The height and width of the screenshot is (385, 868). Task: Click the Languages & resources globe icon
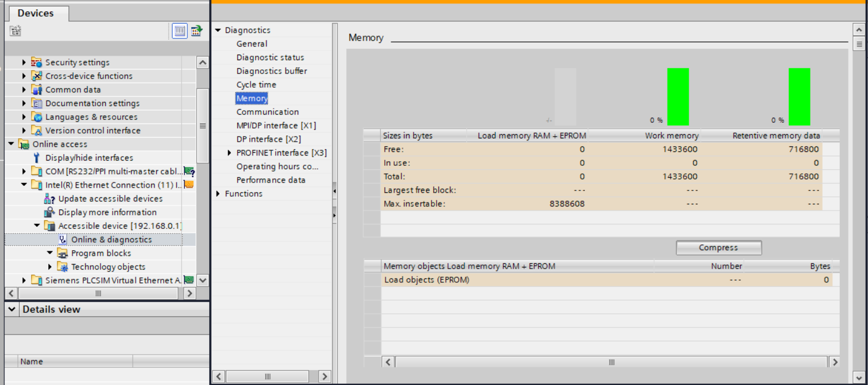[x=37, y=117]
